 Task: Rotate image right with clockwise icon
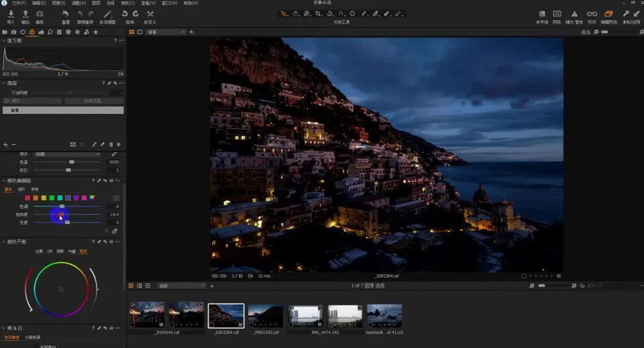pos(135,14)
